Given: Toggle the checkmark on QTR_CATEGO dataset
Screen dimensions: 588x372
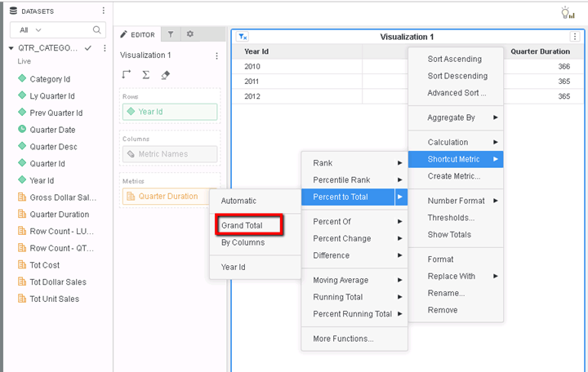Looking at the screenshot, I should [x=88, y=48].
